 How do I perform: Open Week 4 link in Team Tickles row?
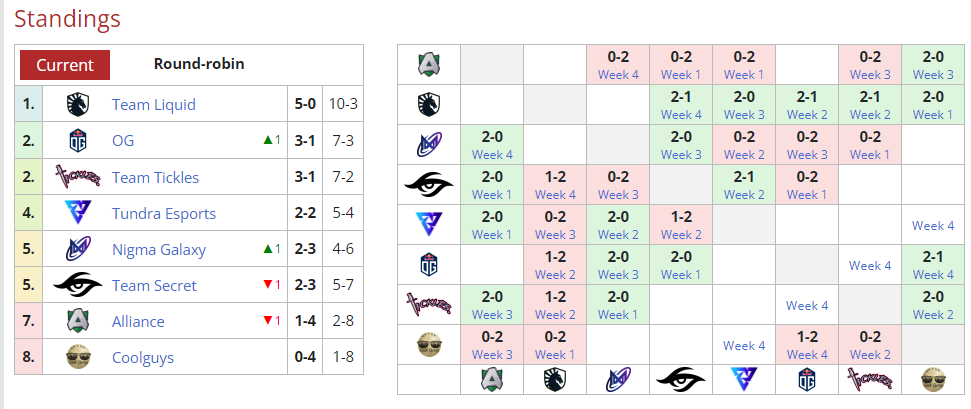807,306
